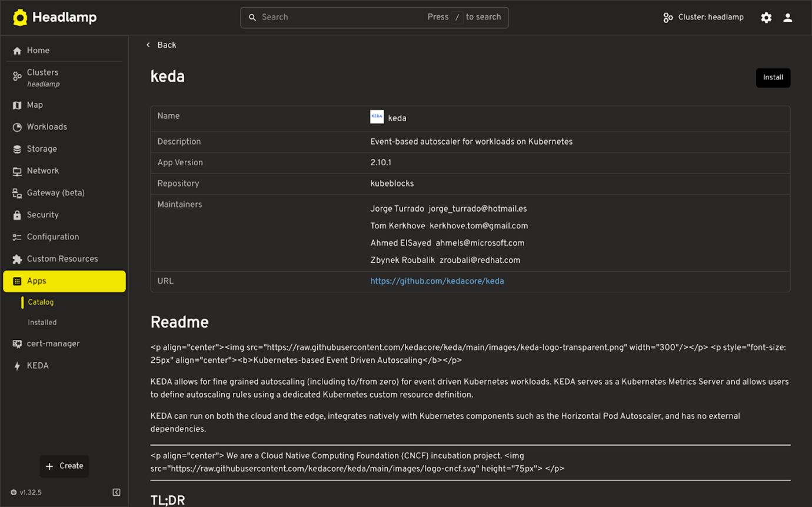
Task: Open the Map menu item
Action: (35, 105)
